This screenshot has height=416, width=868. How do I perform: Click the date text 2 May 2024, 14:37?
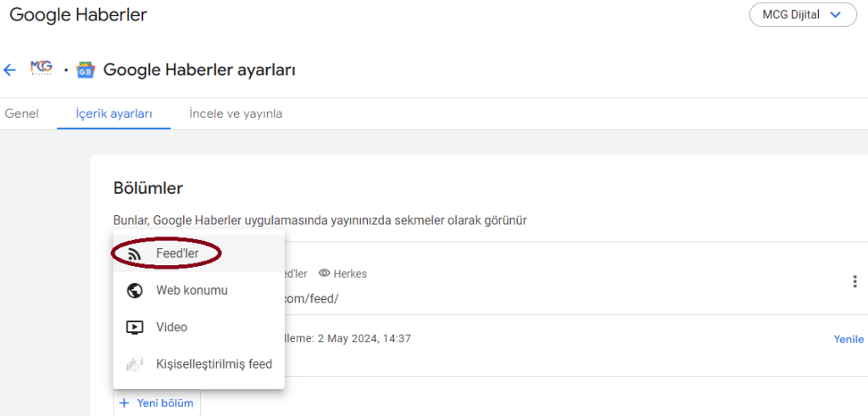[x=364, y=338]
